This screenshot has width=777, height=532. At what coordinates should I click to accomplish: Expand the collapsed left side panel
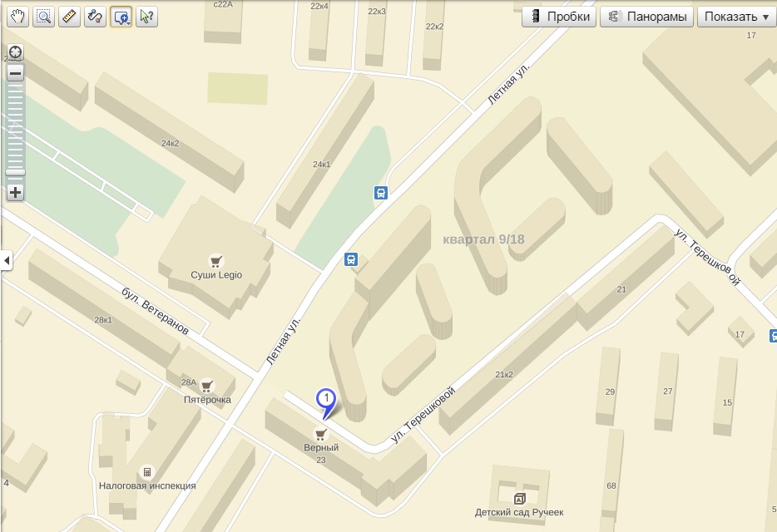click(7, 259)
